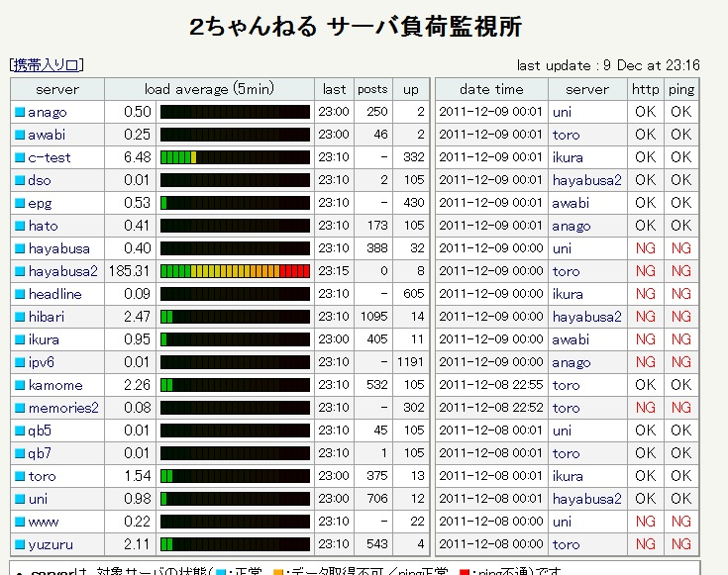Click the blue status icon beside uni in load table

click(x=20, y=499)
